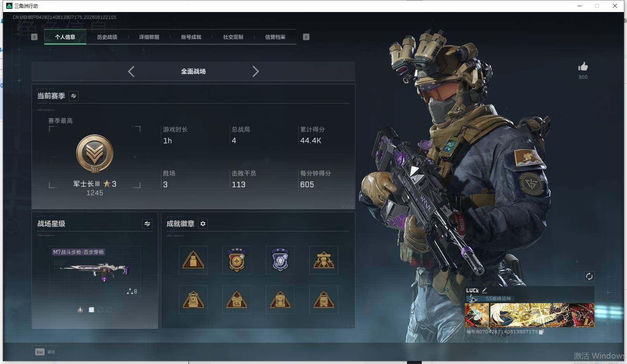Go to previous game mode with left chevron

coord(131,71)
